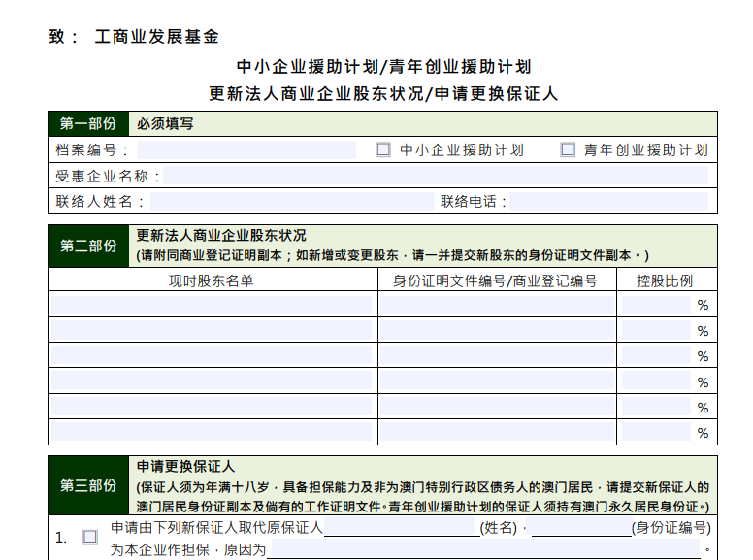Click second row shareholder name field

point(212,330)
